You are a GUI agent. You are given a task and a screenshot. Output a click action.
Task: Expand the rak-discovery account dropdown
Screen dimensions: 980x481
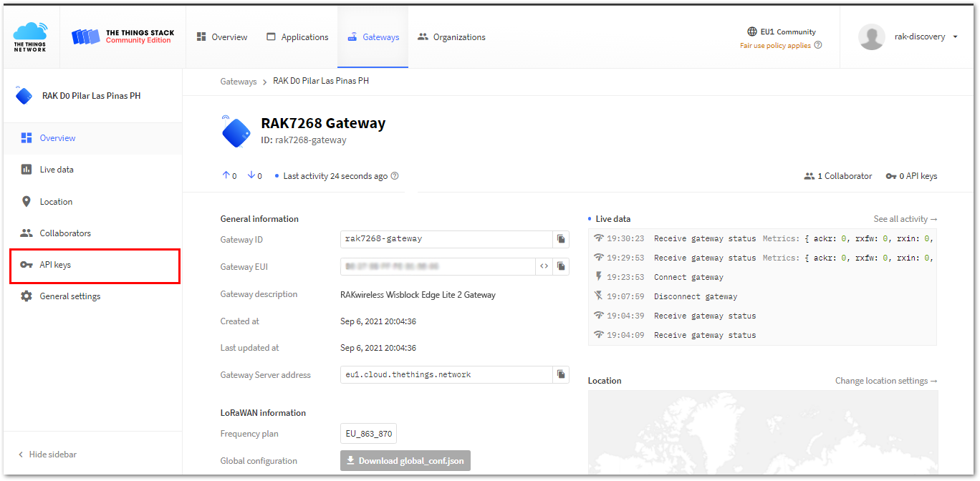pos(956,37)
